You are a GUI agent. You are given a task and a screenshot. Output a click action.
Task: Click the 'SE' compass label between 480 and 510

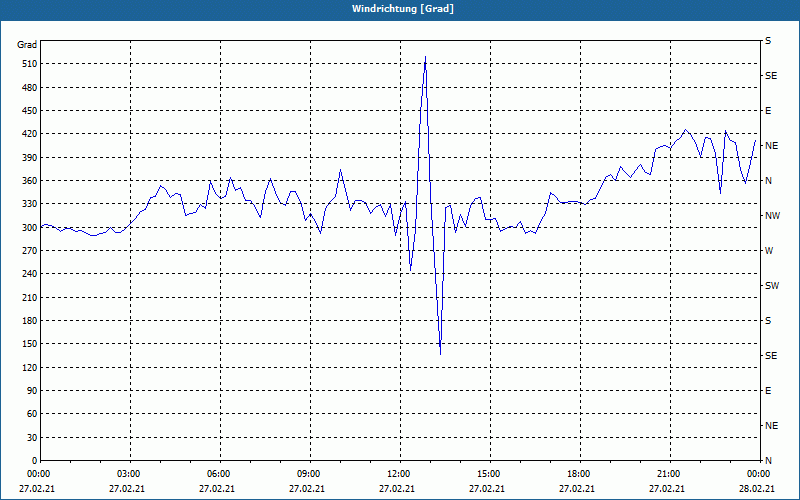(x=771, y=76)
